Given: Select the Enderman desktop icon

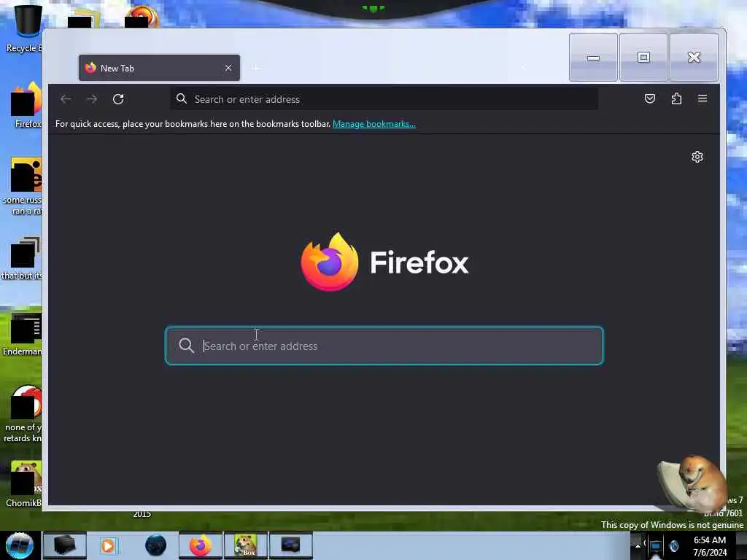Looking at the screenshot, I should click(x=23, y=334).
